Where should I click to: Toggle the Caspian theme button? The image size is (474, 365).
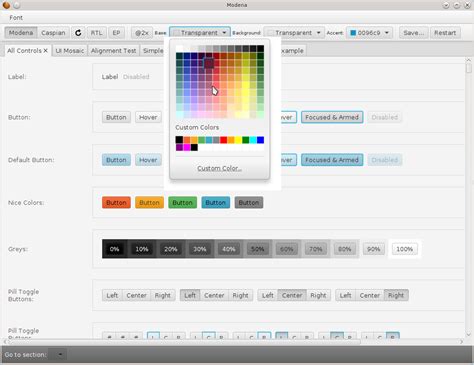point(53,33)
